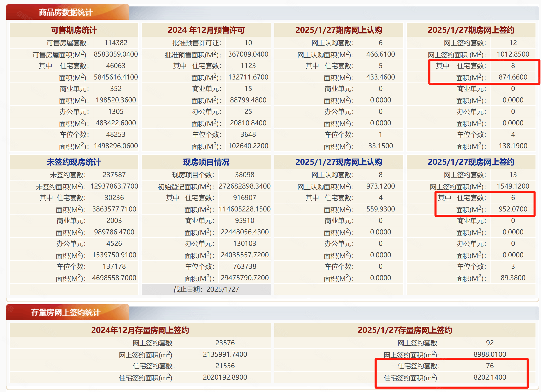This screenshot has width=541, height=392.
Task: Click the 存量房网上签约统计 section header
Action: pyautogui.click(x=66, y=312)
